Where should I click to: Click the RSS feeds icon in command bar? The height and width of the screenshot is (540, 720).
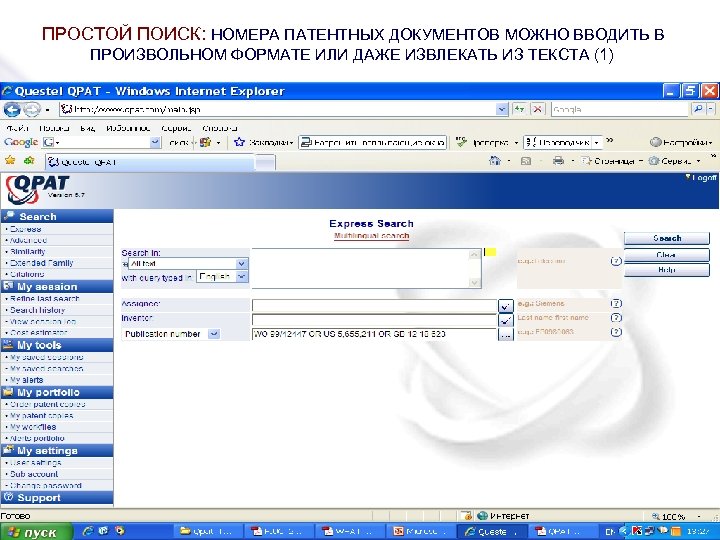coord(526,161)
